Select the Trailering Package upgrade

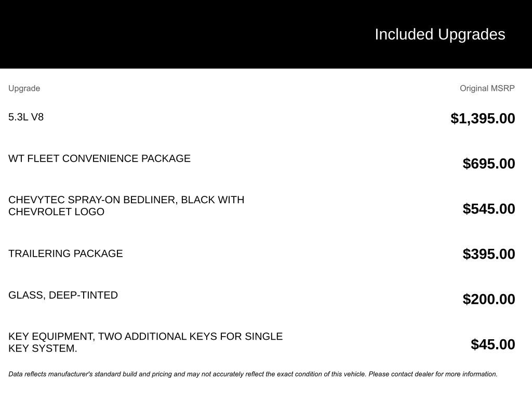(65, 254)
